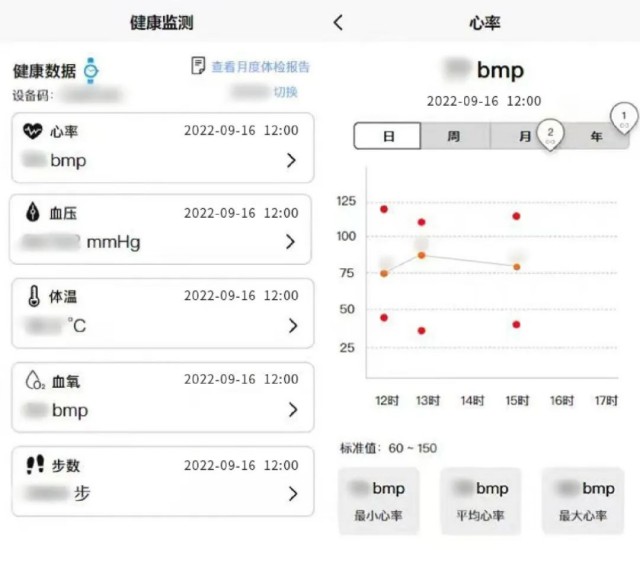
Task: Open 血氧 details via right chevron
Action: click(x=292, y=410)
